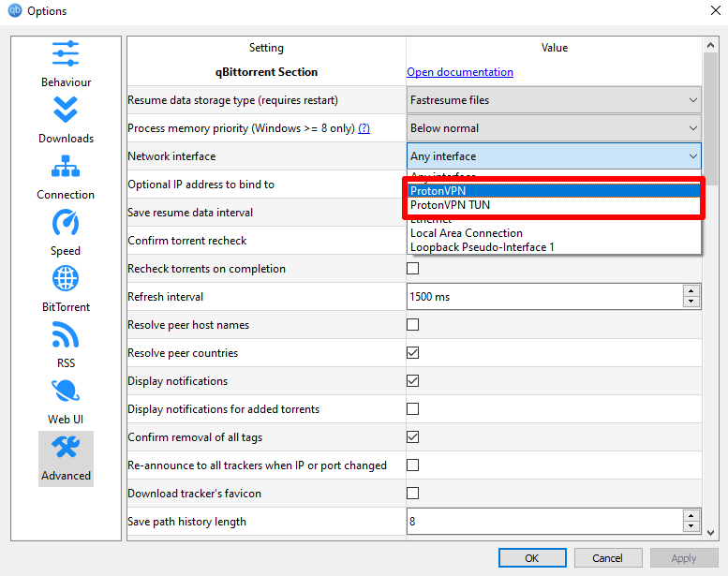Collapse the Network interface dropdown
The width and height of the screenshot is (728, 576).
coord(554,156)
